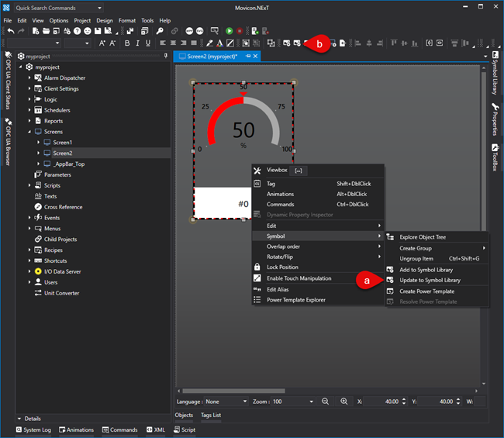Open the Symbol Library side panel
This screenshot has width=504, height=438.
(x=495, y=72)
